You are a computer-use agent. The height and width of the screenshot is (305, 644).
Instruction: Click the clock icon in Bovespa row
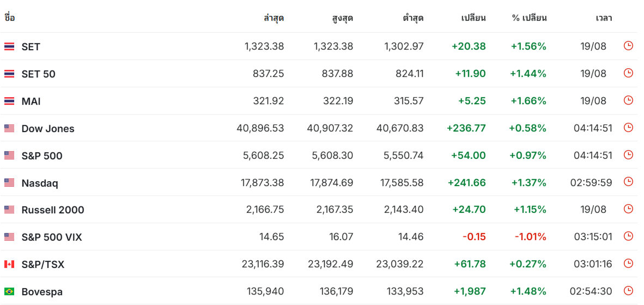[628, 291]
